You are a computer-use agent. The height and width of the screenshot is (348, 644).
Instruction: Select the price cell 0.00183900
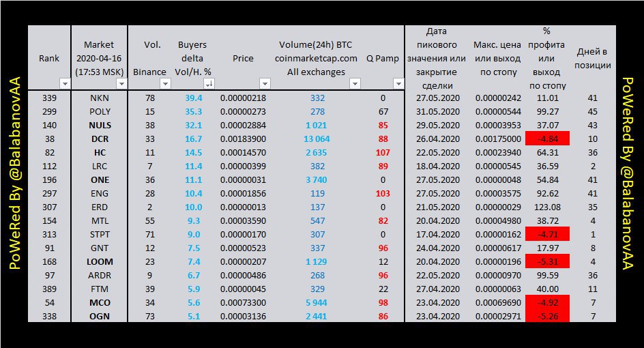[243, 139]
